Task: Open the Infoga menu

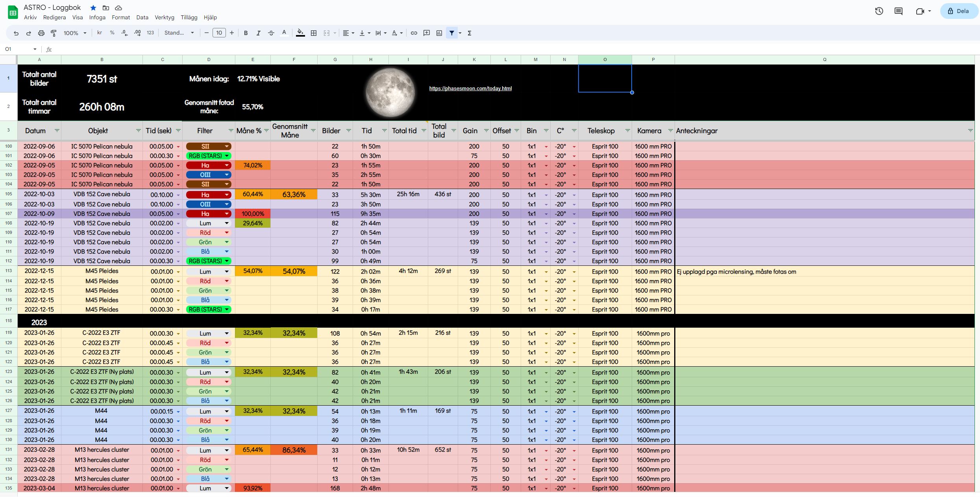Action: click(x=97, y=17)
